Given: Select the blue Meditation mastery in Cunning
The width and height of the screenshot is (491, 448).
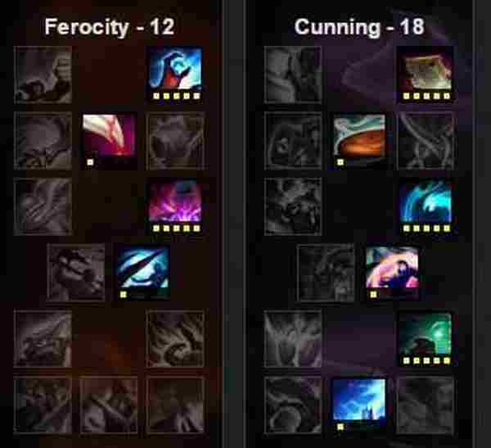Looking at the screenshot, I should pyautogui.click(x=426, y=206).
